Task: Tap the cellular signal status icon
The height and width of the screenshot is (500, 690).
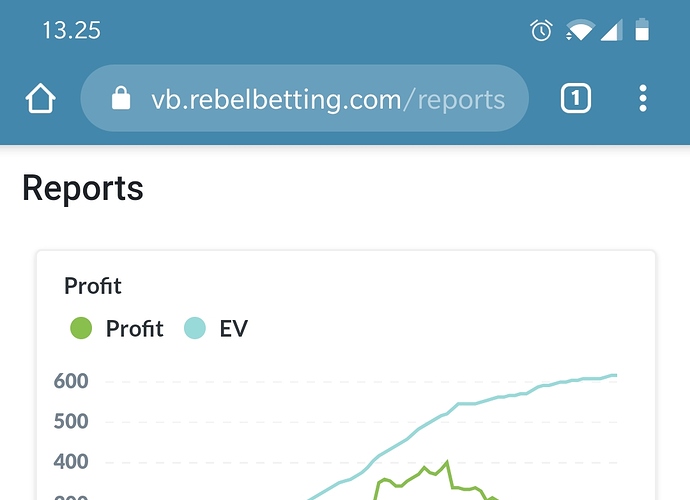Action: coord(612,30)
